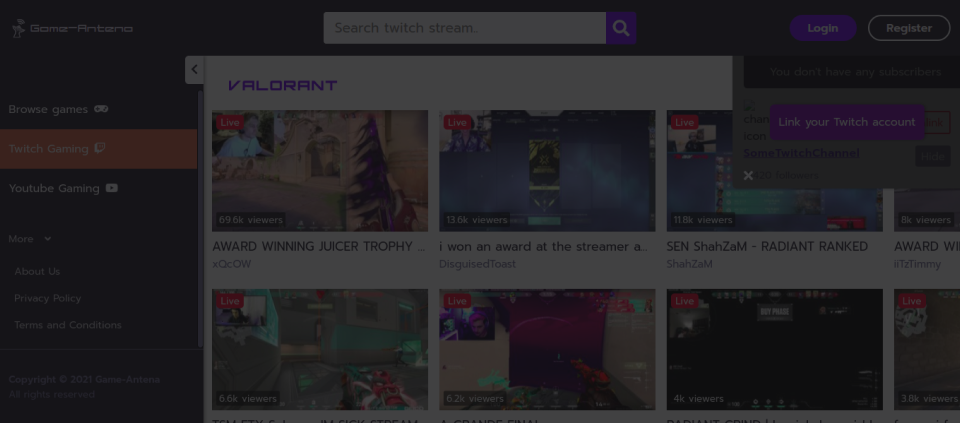Click the VALORANT category heading

tap(282, 85)
